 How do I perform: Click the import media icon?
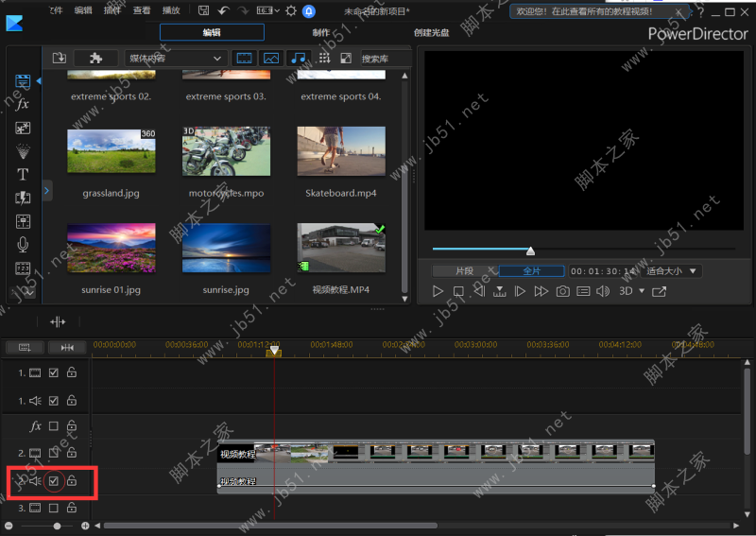tap(60, 58)
